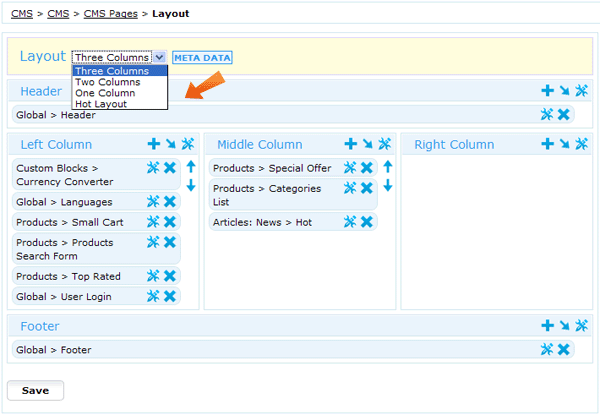Remove the Global > Header block
This screenshot has height=415, width=600.
pyautogui.click(x=564, y=114)
